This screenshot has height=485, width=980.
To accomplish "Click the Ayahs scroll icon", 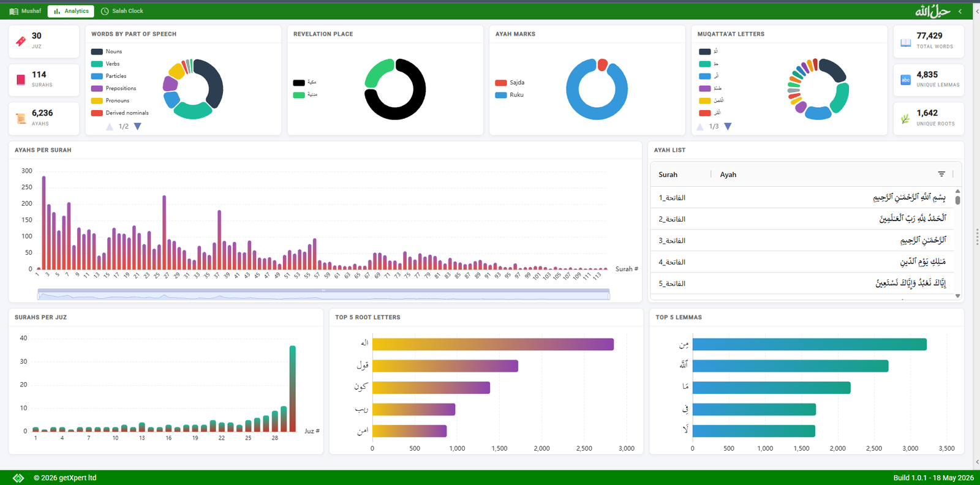I will tap(21, 118).
